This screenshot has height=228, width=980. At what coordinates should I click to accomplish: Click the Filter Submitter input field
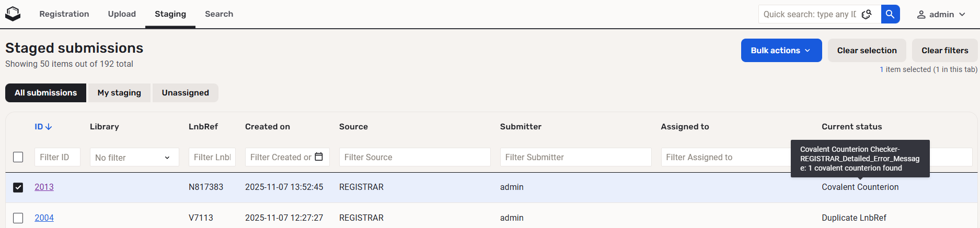click(575, 157)
